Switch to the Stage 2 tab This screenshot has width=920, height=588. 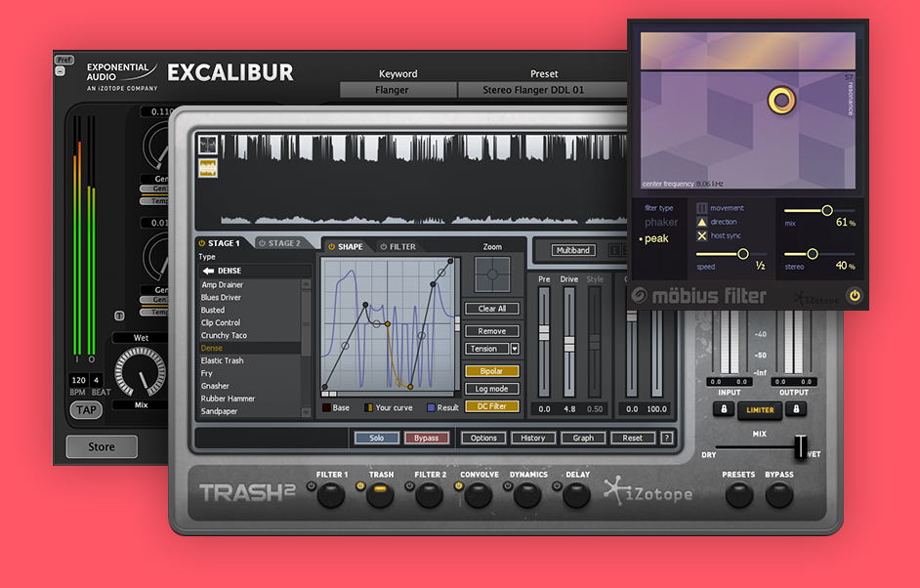click(x=280, y=243)
